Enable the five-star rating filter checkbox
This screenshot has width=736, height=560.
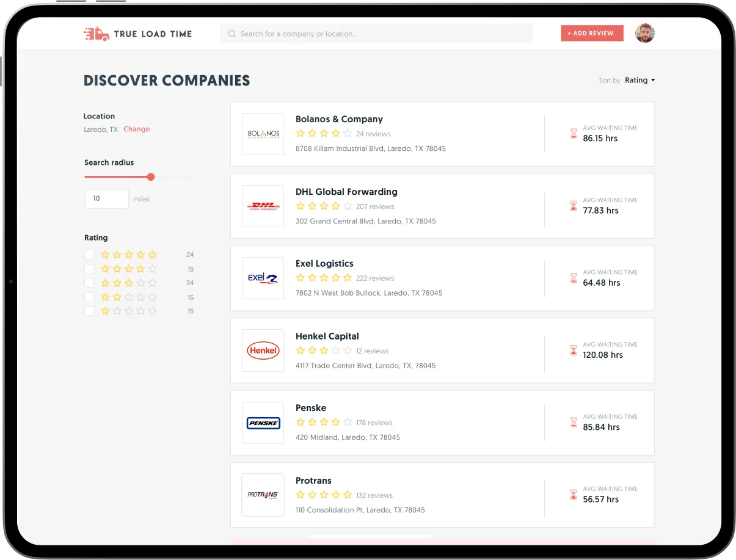coord(89,255)
